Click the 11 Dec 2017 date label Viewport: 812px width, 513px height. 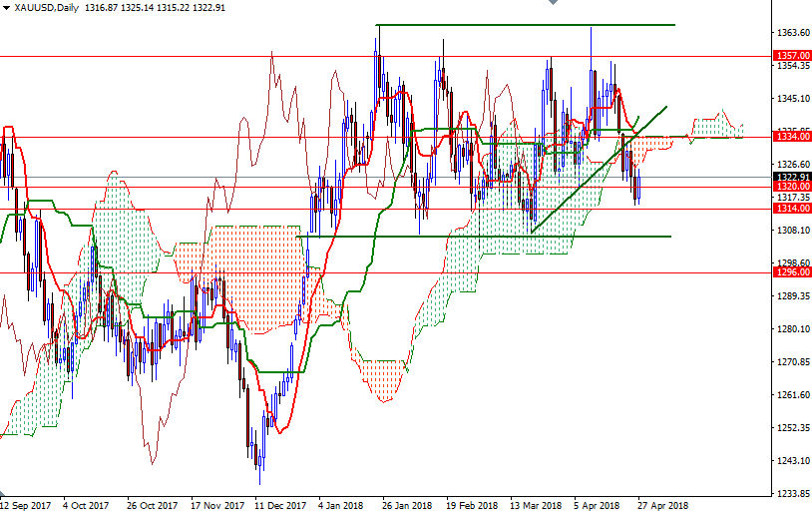point(280,505)
